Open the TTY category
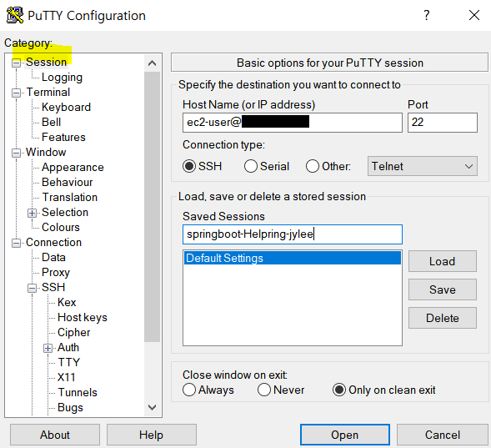The image size is (491, 448). point(69,362)
